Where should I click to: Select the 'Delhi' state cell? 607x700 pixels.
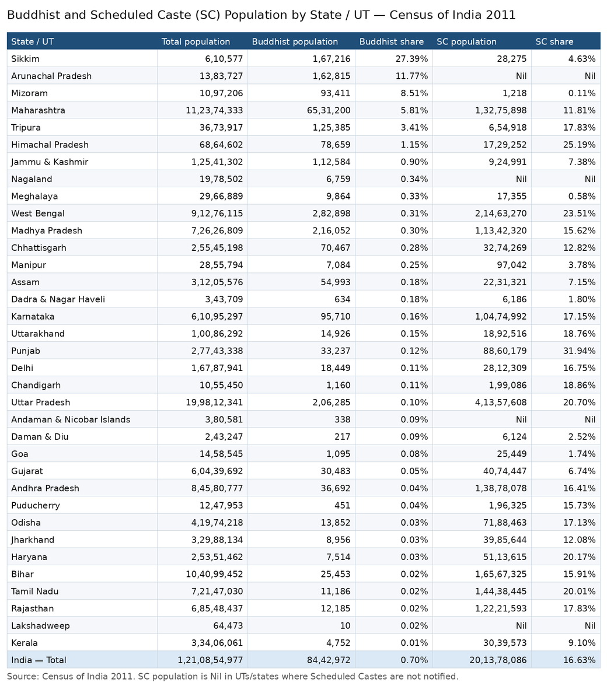tap(82, 368)
